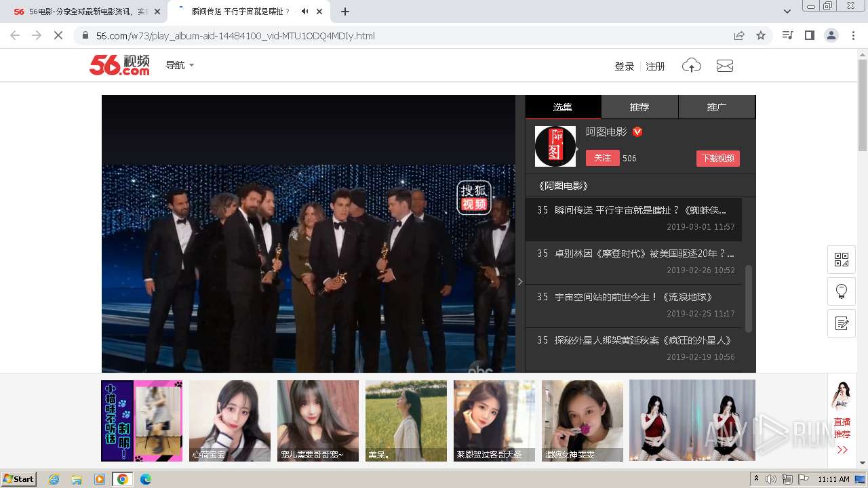Screen dimensions: 868x488
Task: Click the 阿图电影 channel avatar
Action: (x=555, y=146)
